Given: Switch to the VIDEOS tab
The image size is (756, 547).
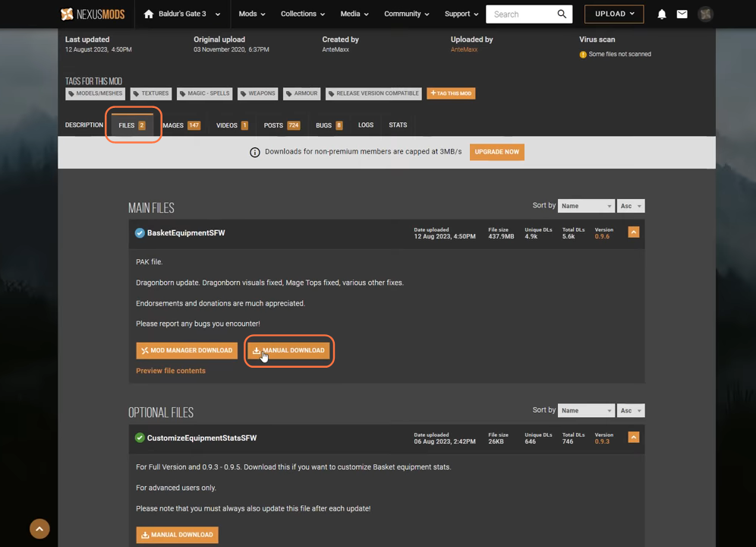Looking at the screenshot, I should click(x=232, y=125).
